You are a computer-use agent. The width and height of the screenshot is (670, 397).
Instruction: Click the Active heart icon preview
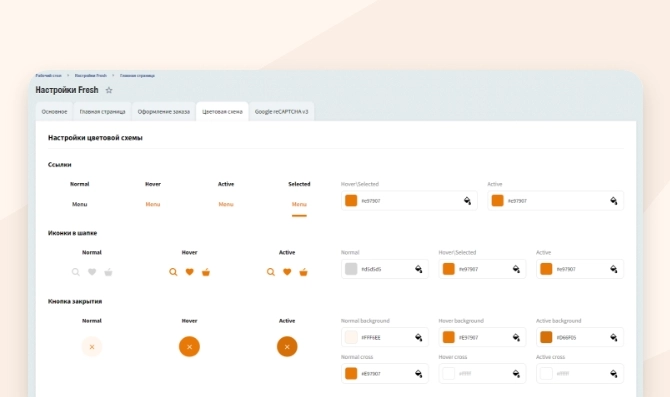[287, 272]
